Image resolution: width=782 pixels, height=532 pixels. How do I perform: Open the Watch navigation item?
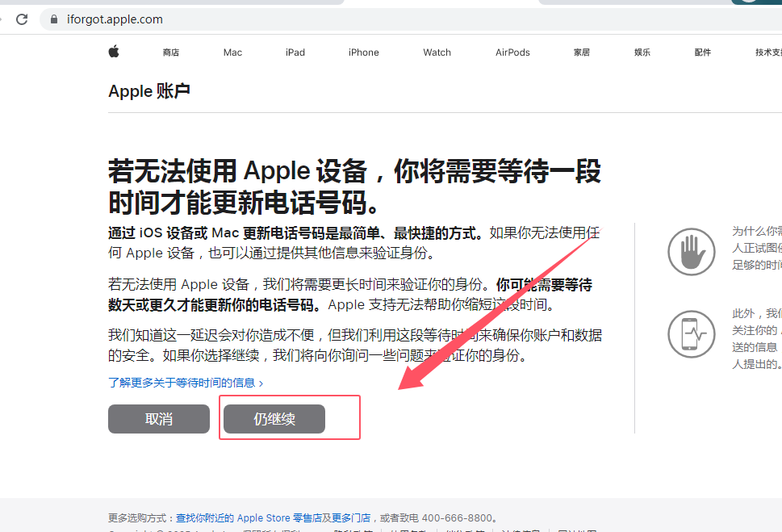[437, 52]
